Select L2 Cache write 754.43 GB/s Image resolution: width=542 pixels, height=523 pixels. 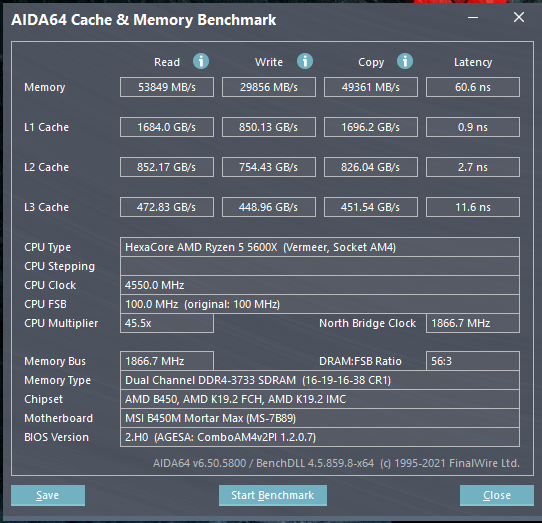(x=269, y=167)
